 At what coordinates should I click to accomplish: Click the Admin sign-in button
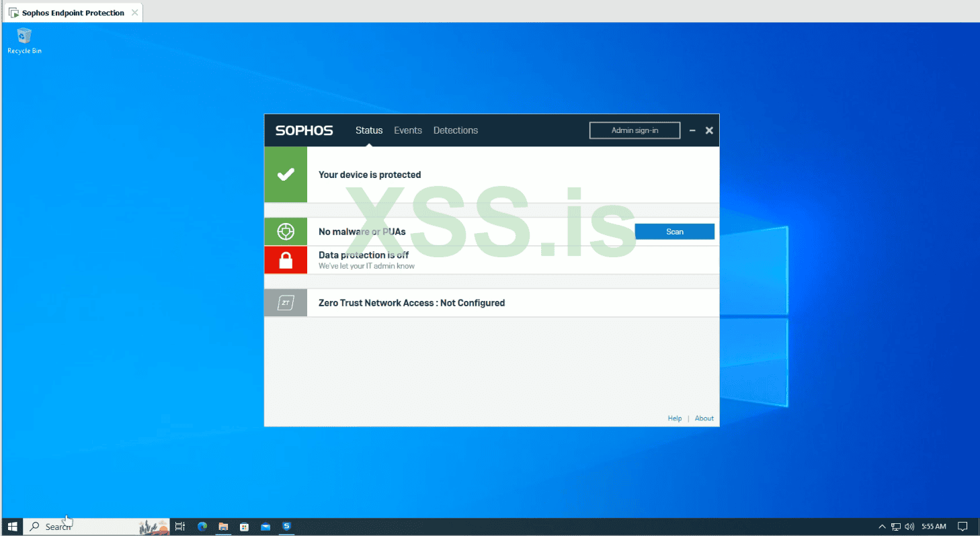tap(635, 130)
